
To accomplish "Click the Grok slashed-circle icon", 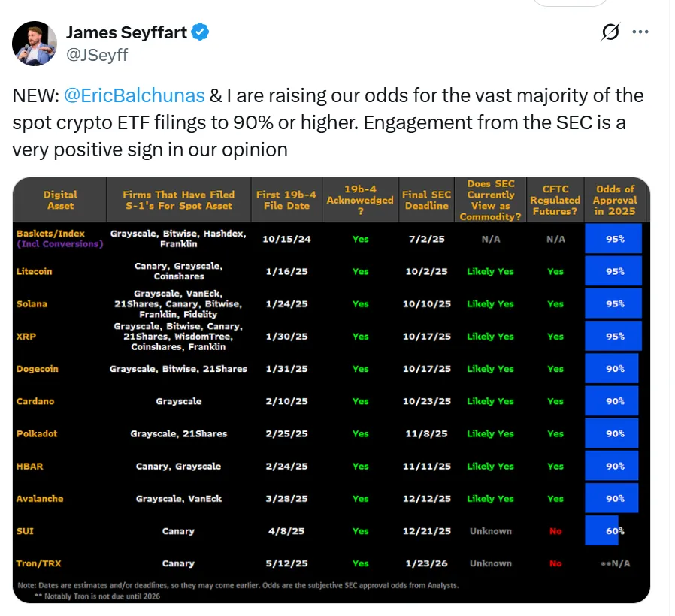I will [x=610, y=32].
